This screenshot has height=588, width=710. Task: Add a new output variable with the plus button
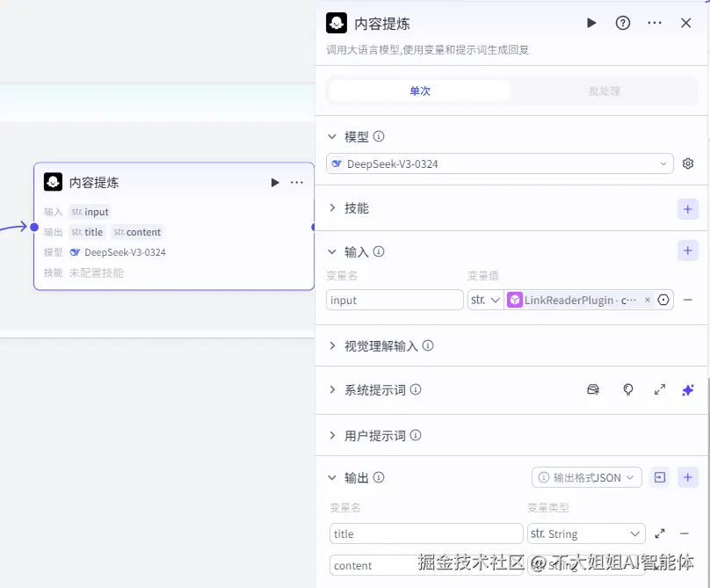pos(688,477)
